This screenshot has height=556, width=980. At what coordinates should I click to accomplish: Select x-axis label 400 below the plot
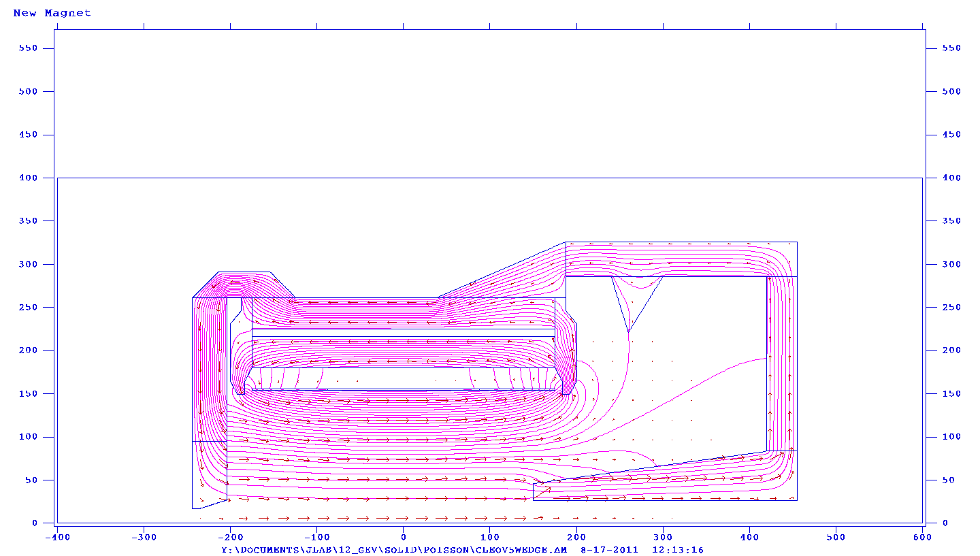point(749,537)
